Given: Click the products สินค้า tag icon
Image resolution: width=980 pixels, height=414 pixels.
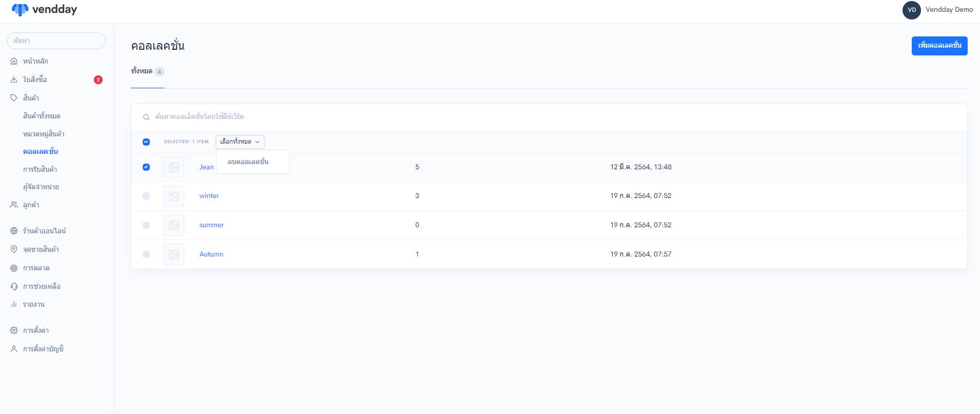Looking at the screenshot, I should click(14, 97).
